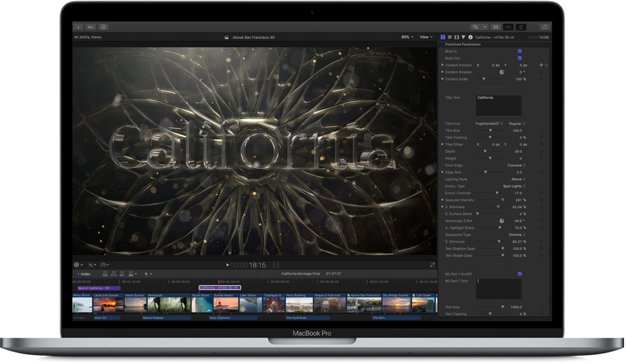
Task: Adjust the Depth slider
Action: 485,151
